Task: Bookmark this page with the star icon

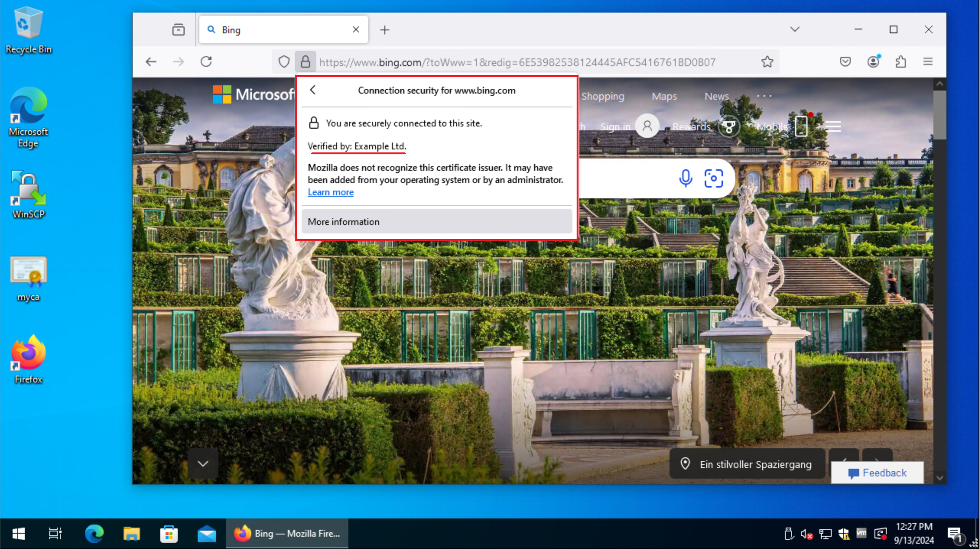Action: pyautogui.click(x=767, y=62)
